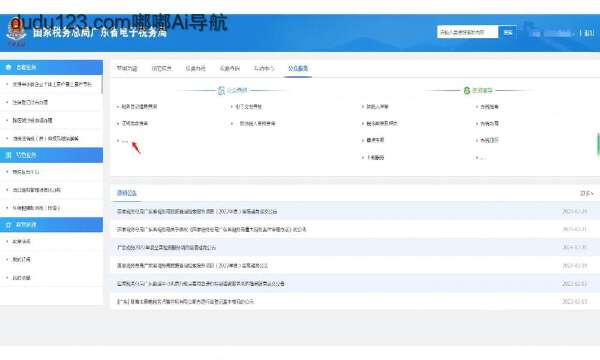Expand the '...' more item under public query
The width and height of the screenshot is (600, 360).
124,141
